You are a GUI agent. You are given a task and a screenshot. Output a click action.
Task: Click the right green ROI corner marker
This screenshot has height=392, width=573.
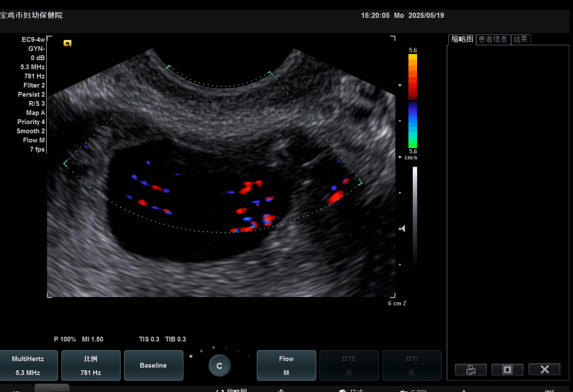[x=360, y=182]
